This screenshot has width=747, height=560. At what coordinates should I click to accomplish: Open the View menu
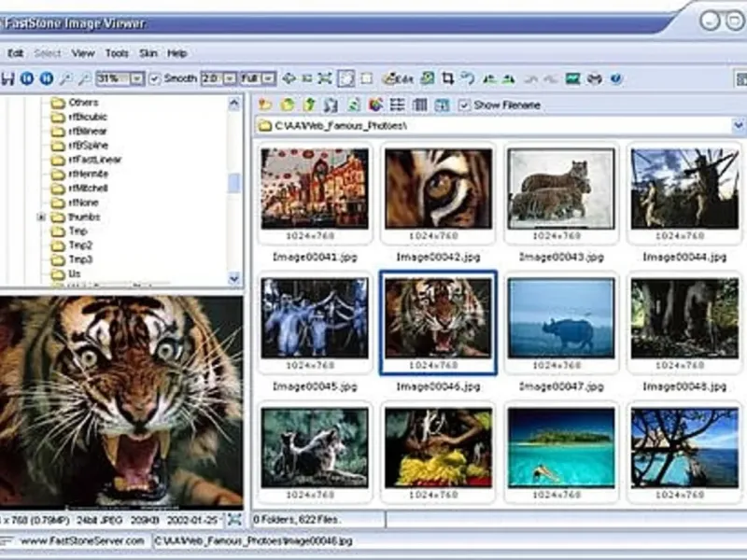click(83, 53)
